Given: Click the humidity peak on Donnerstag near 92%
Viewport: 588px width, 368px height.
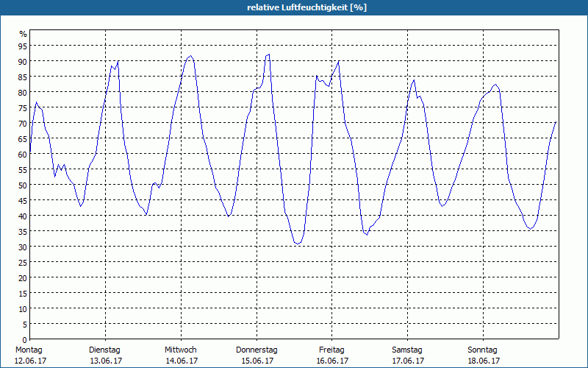Looking at the screenshot, I should [269, 54].
